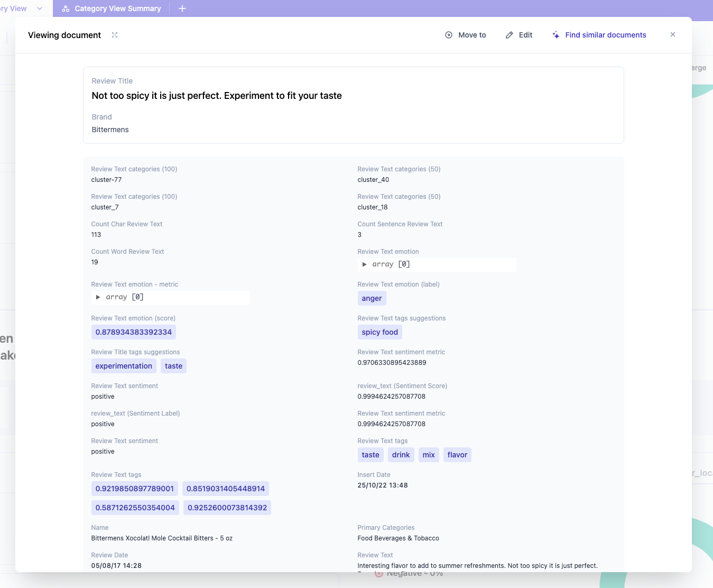
Task: Click Insert Date value 25/10/22 13:48
Action: pyautogui.click(x=383, y=485)
